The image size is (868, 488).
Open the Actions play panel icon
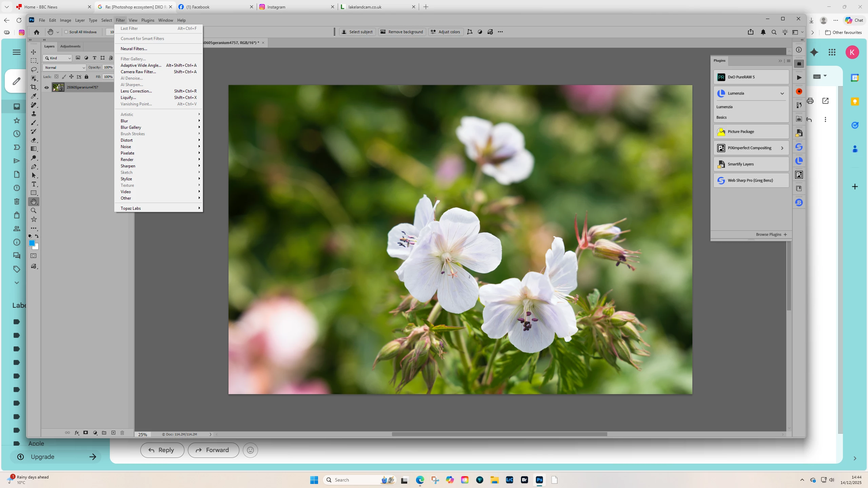pos(799,78)
